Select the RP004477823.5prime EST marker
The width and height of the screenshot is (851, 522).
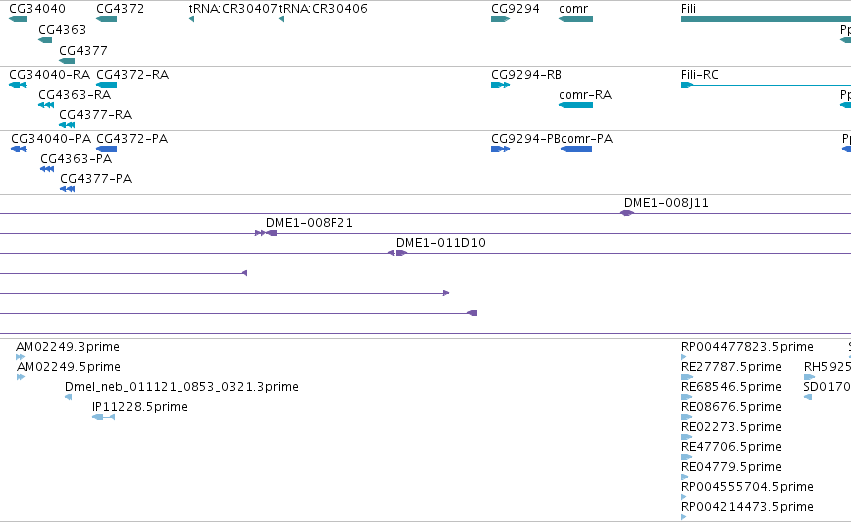(x=683, y=357)
